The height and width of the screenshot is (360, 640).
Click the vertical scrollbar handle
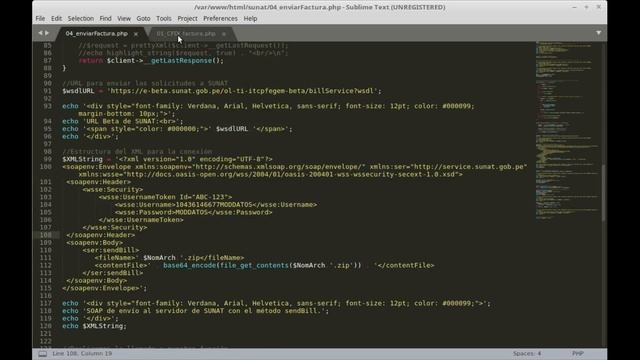tap(603, 193)
